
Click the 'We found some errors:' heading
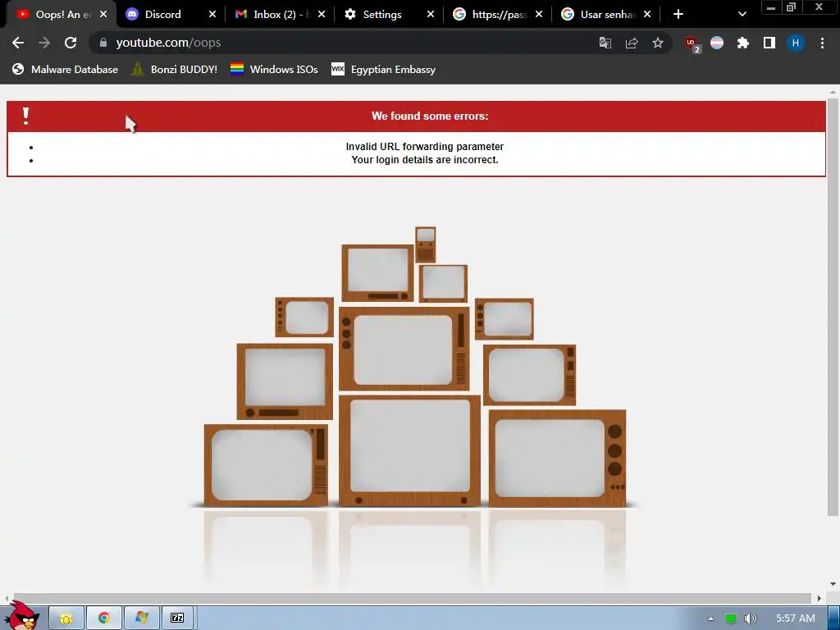[430, 116]
